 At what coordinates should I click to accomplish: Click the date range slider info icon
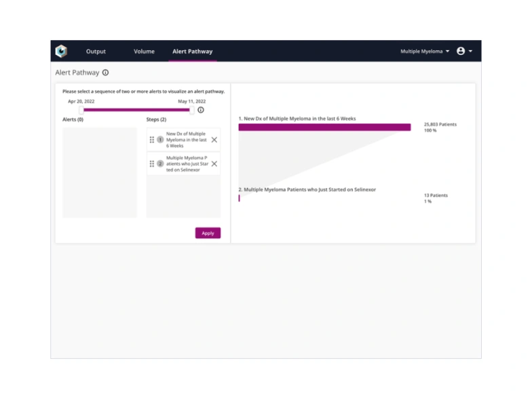[201, 110]
